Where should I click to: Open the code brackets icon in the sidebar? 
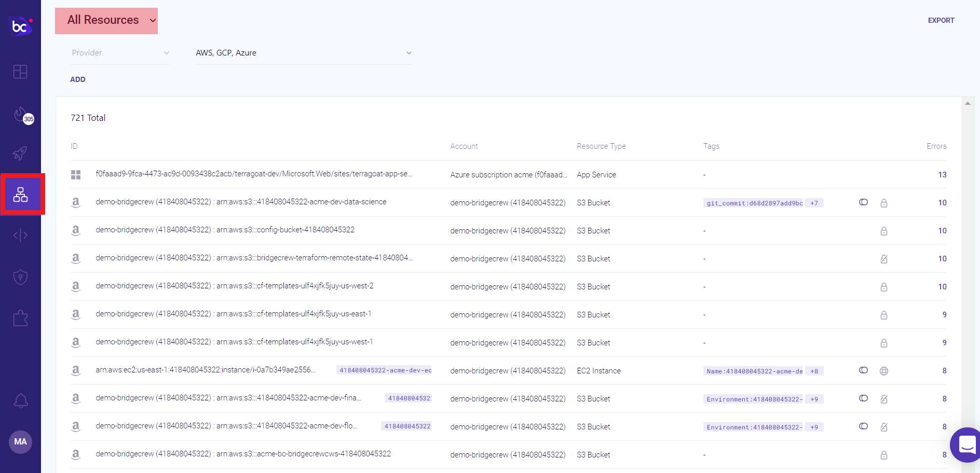(x=20, y=235)
